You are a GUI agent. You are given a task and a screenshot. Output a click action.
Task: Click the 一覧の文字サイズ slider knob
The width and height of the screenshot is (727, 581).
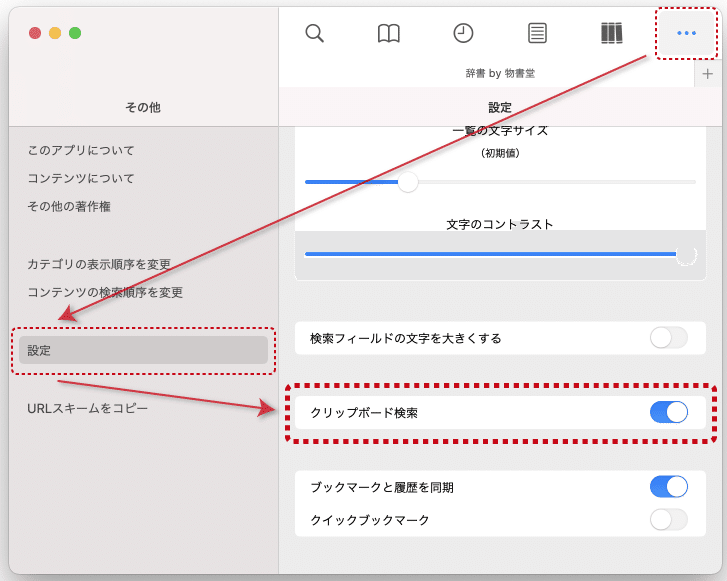[x=408, y=182]
